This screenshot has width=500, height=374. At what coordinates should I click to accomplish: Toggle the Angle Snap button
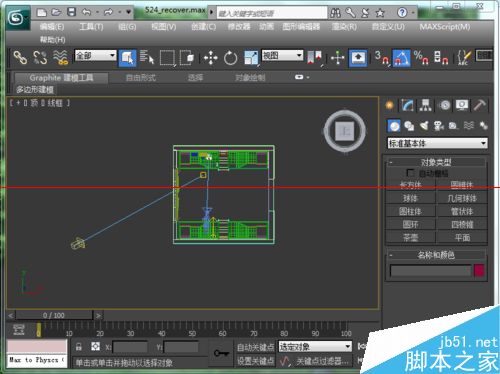tap(401, 58)
